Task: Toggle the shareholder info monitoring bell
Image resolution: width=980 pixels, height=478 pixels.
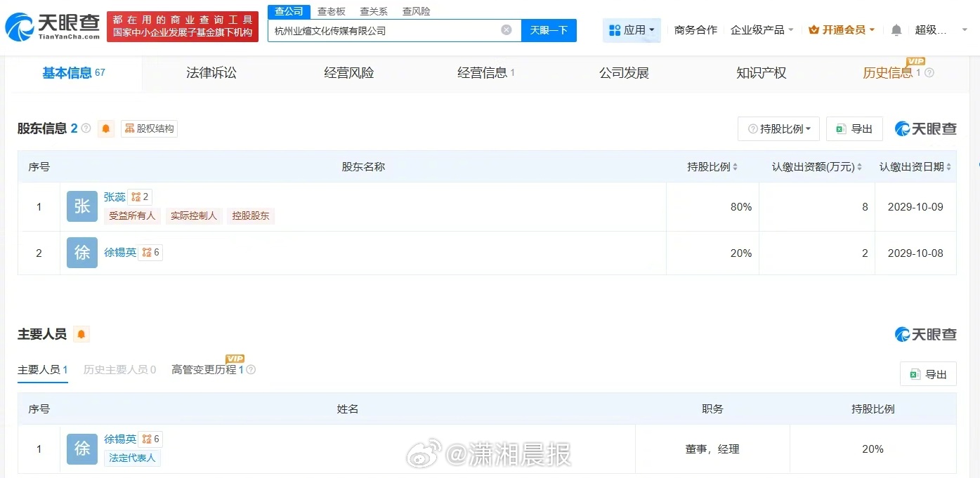Action: (106, 128)
